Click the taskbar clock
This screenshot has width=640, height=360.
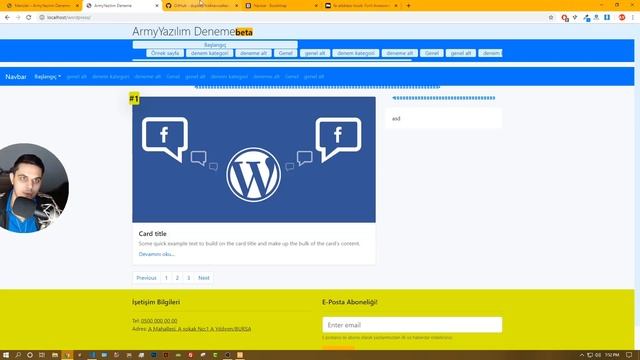[612, 355]
